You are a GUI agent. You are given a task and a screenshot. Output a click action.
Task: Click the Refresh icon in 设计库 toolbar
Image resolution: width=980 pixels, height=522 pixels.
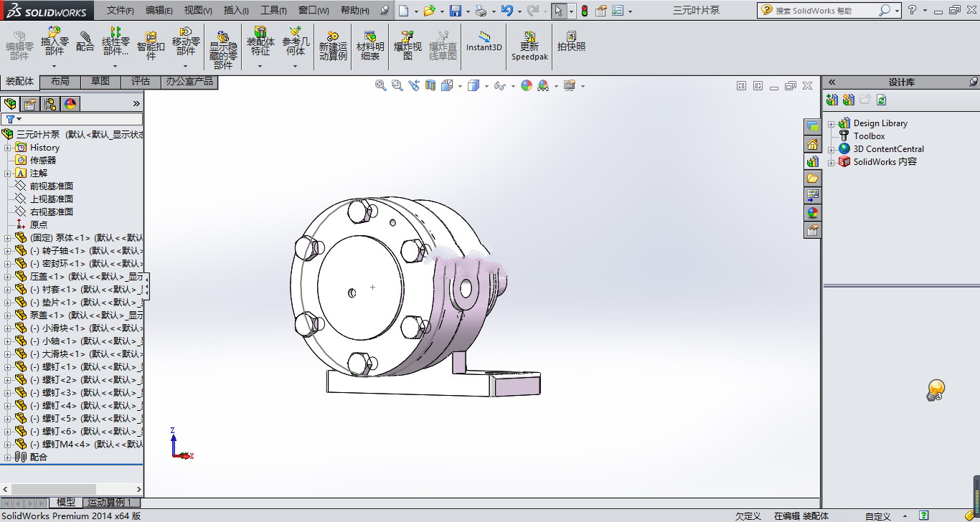[x=882, y=100]
